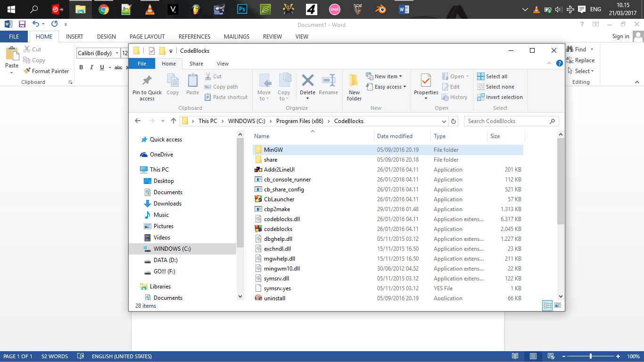Click the Pin to Quick access icon
Image resolution: width=644 pixels, height=362 pixels.
pos(147,86)
